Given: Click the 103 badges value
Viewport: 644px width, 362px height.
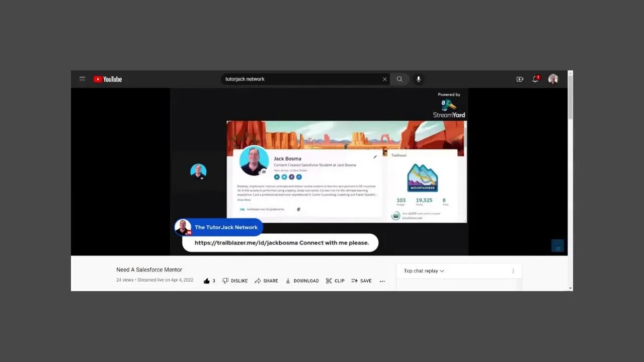Looking at the screenshot, I should point(401,200).
